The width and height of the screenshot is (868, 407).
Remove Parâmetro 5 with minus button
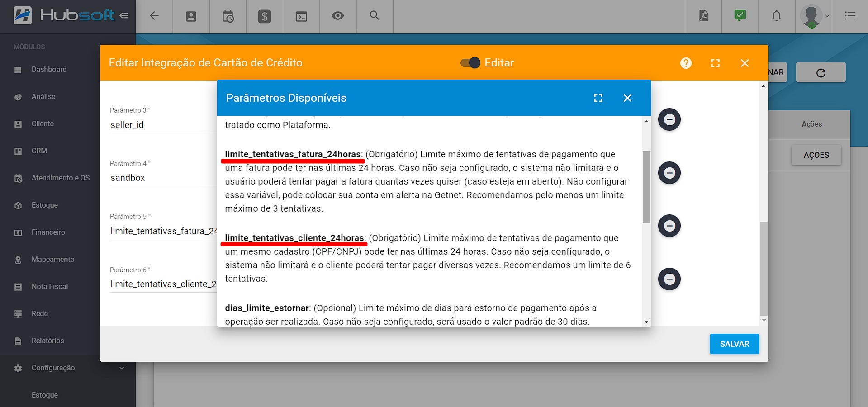[669, 226]
